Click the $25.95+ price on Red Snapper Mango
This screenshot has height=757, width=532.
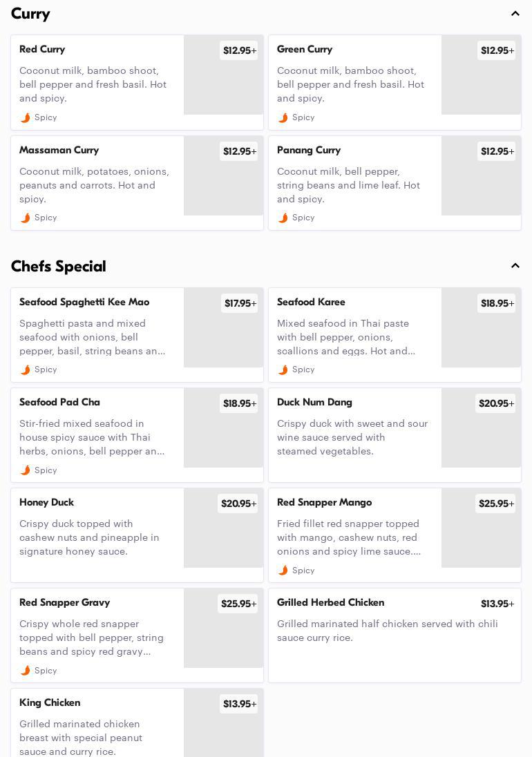(495, 504)
